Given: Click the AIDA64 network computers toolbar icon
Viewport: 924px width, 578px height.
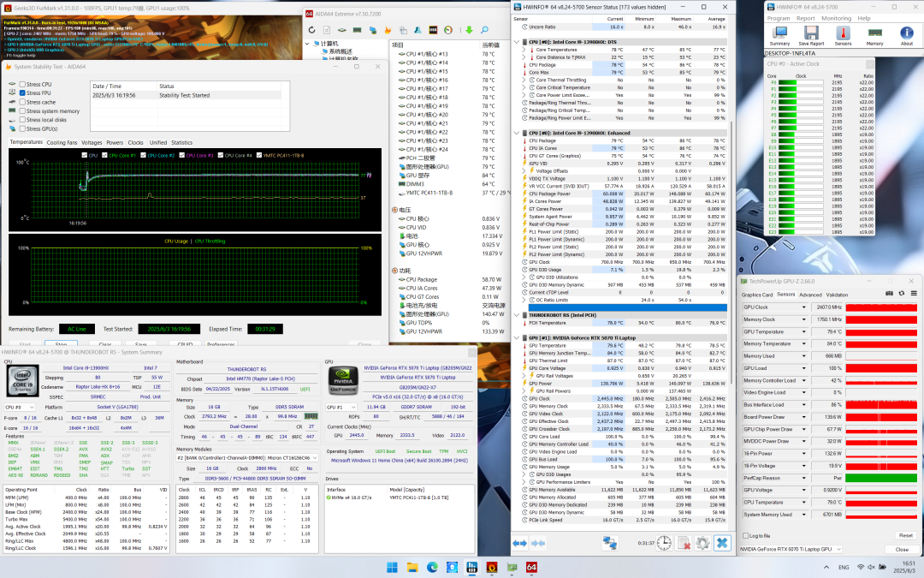Looking at the screenshot, I should click(x=372, y=30).
